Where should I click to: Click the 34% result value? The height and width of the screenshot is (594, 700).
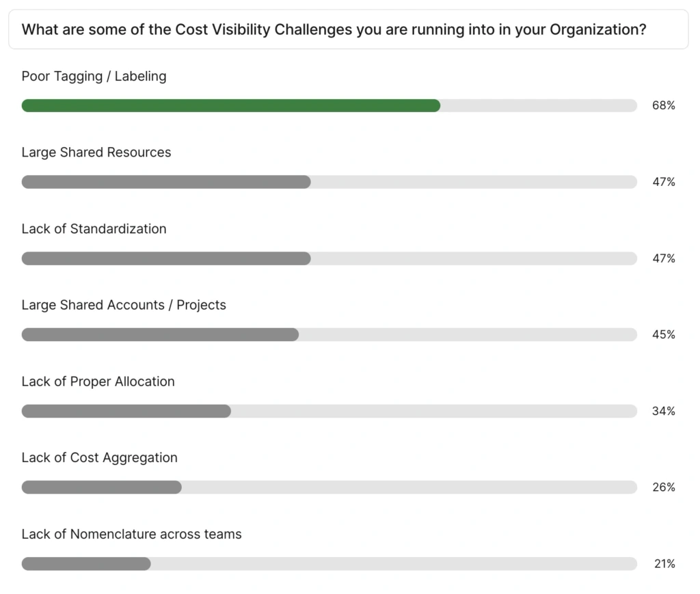click(663, 411)
